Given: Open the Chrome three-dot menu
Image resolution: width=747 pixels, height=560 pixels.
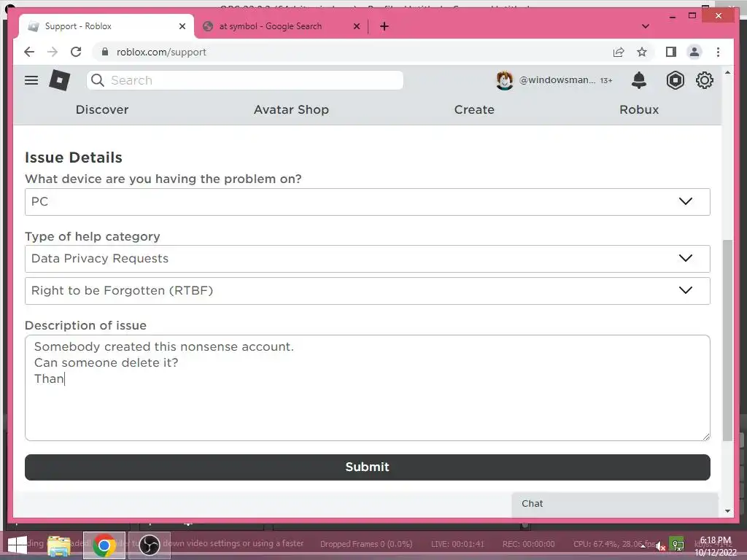Looking at the screenshot, I should (718, 52).
